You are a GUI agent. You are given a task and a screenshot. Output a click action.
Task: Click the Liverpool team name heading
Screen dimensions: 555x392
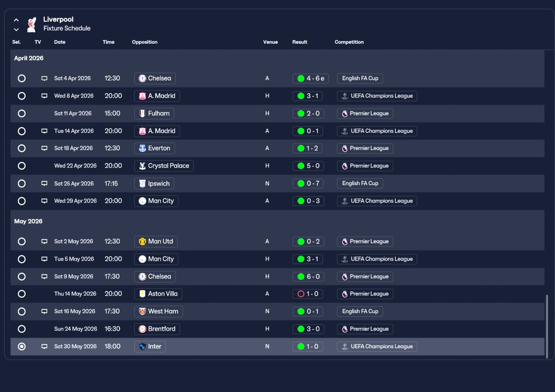click(x=59, y=20)
